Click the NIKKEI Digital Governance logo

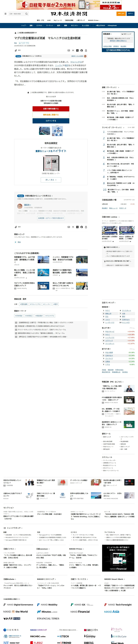click(18, 605)
